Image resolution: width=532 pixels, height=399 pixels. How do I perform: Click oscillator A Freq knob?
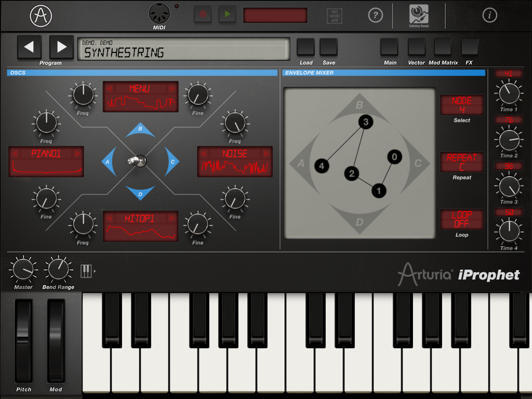point(46,123)
